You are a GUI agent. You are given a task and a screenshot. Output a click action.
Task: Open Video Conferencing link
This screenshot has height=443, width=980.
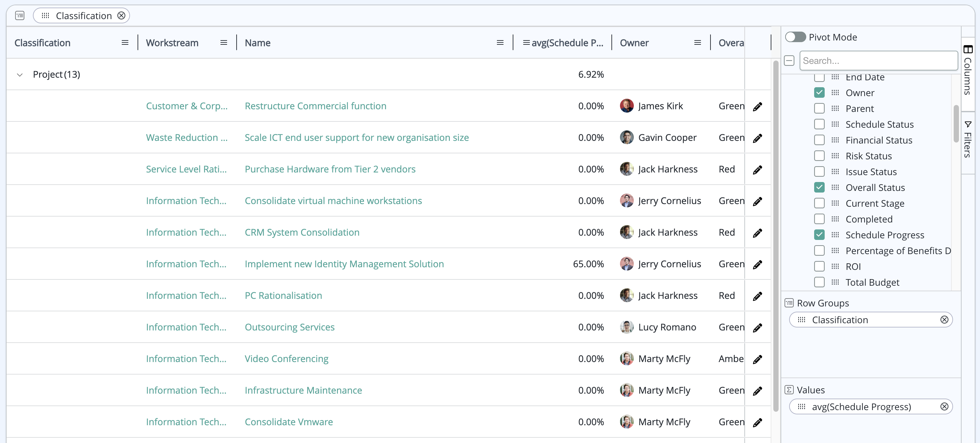(286, 358)
